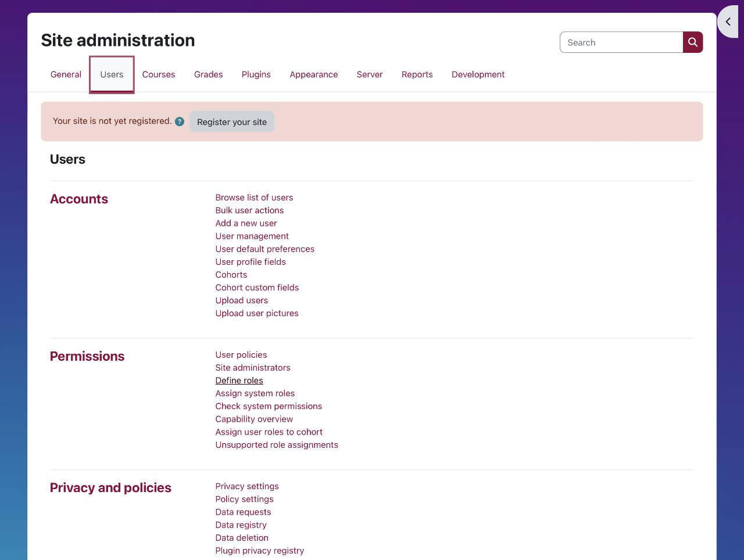Image resolution: width=744 pixels, height=560 pixels.
Task: Open Check system permissions
Action: [269, 406]
